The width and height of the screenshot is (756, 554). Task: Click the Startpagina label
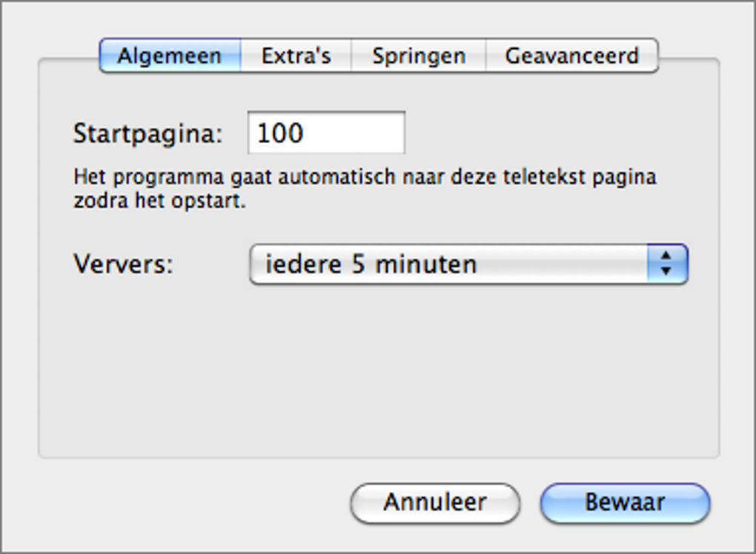click(x=127, y=133)
